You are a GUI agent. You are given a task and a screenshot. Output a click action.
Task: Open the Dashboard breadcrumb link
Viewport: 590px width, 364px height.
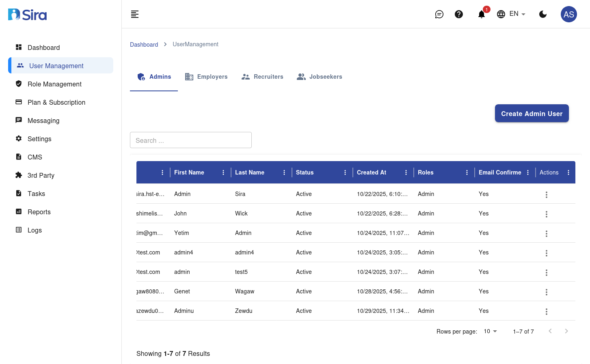tap(144, 44)
